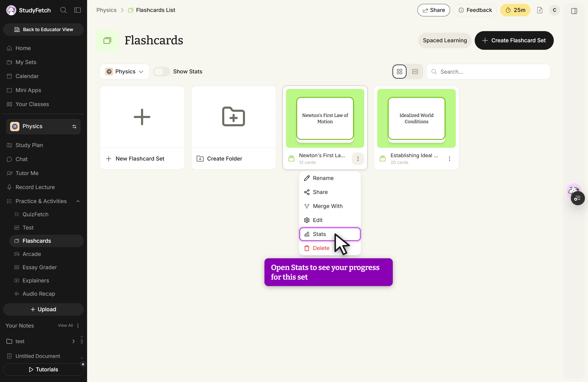Image resolution: width=588 pixels, height=382 pixels.
Task: Focus the Search flashcards field
Action: pos(488,72)
